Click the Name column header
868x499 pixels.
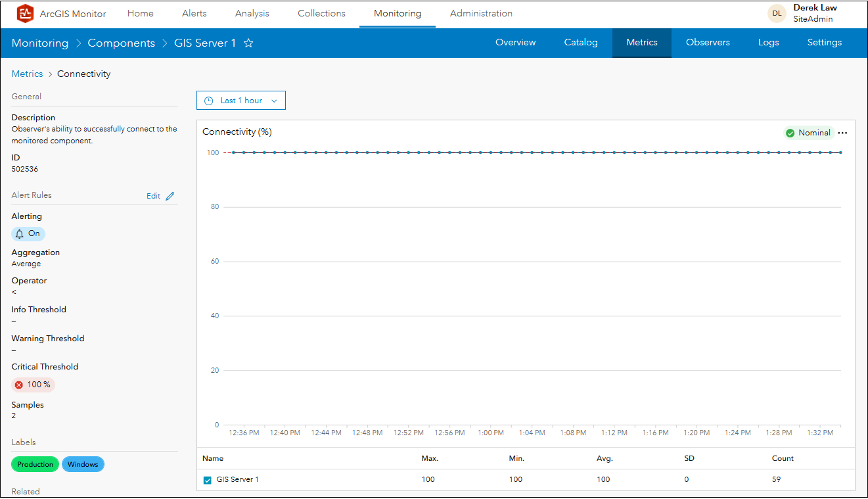[213, 458]
